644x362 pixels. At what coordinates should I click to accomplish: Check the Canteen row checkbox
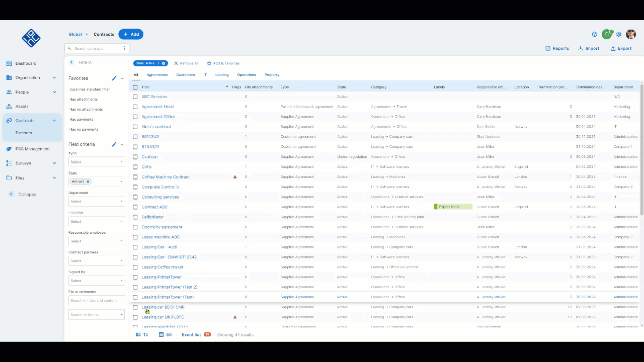coord(135,157)
